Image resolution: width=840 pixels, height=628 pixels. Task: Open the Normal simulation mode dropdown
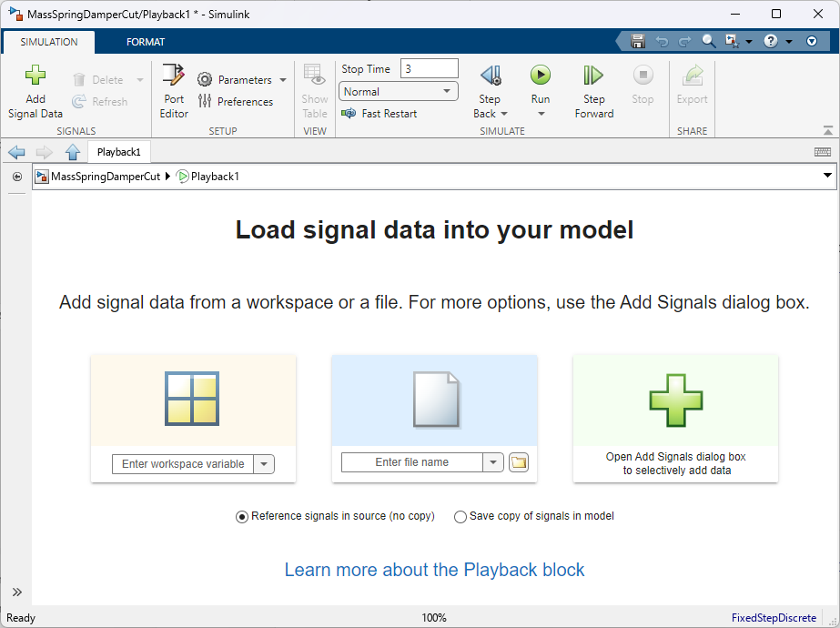[399, 92]
